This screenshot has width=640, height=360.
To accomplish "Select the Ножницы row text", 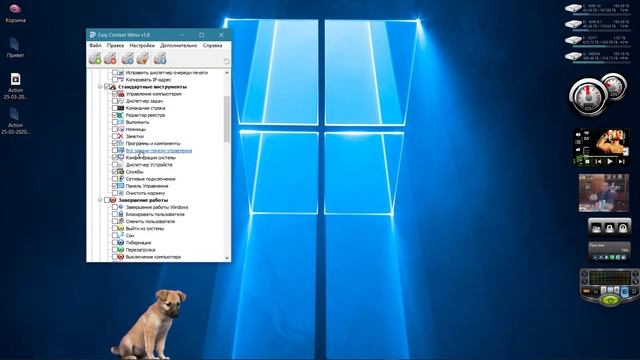I will pyautogui.click(x=136, y=129).
